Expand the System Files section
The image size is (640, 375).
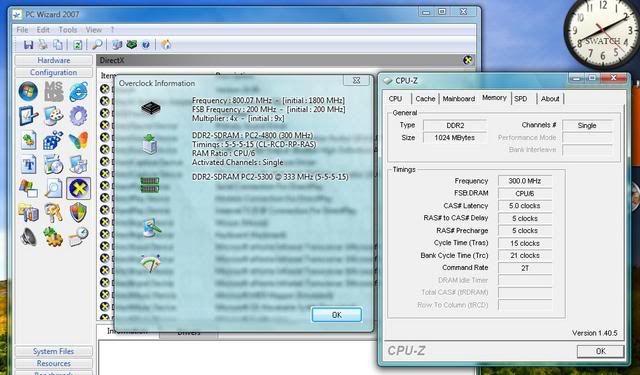point(53,351)
